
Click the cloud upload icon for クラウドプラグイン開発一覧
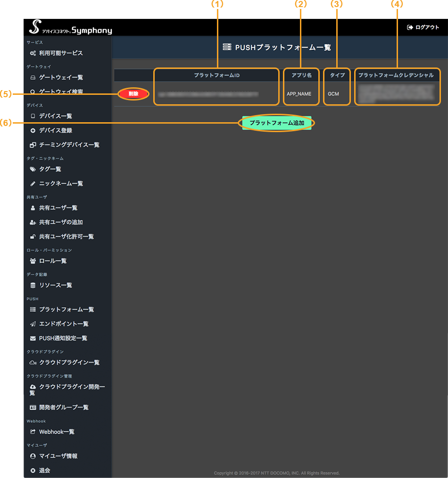[33, 387]
